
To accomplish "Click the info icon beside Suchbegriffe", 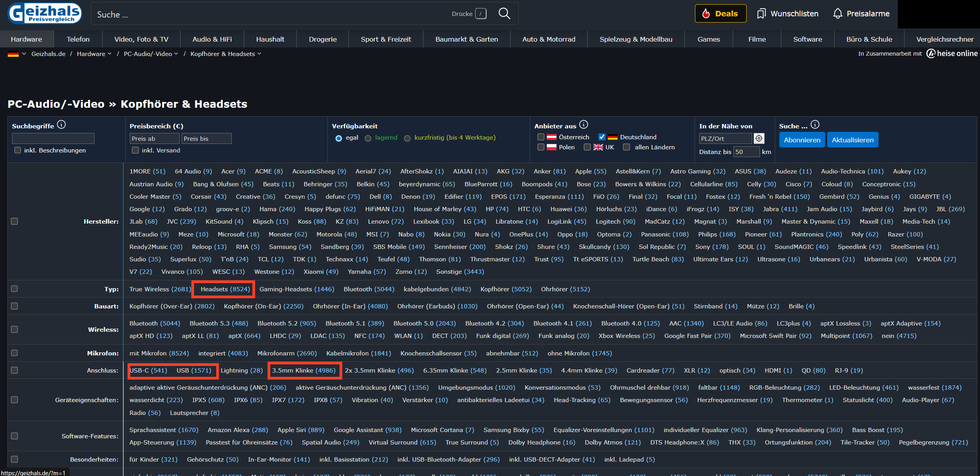I will pos(61,124).
